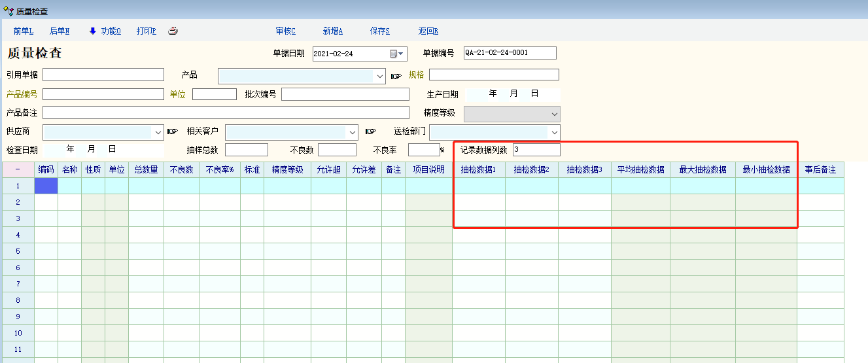Open the 精度等级 dropdown
This screenshot has height=363, width=868.
pos(555,114)
